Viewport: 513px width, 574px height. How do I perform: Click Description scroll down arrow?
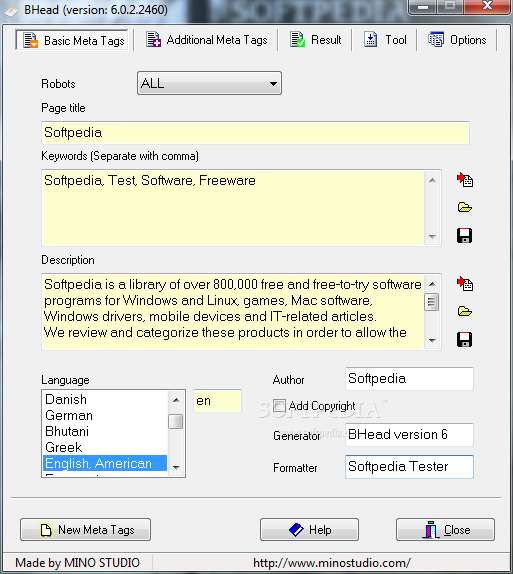[432, 340]
